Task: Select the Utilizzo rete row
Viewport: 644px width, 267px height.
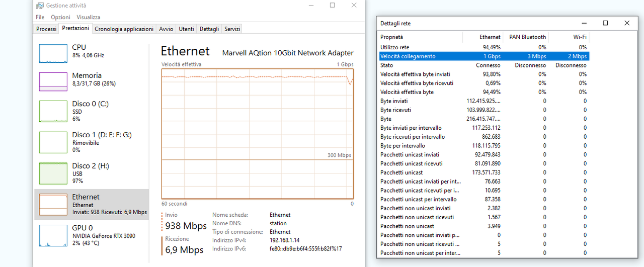Action: coord(484,47)
